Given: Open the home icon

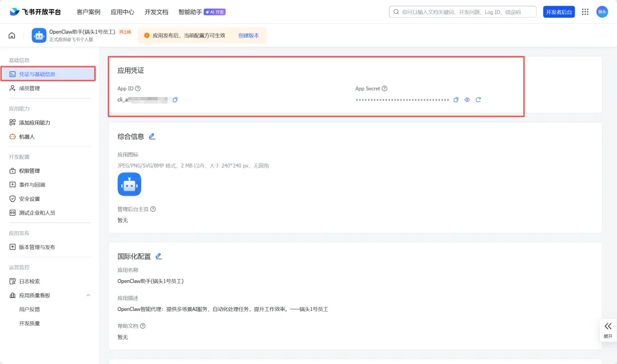Looking at the screenshot, I should (x=12, y=35).
